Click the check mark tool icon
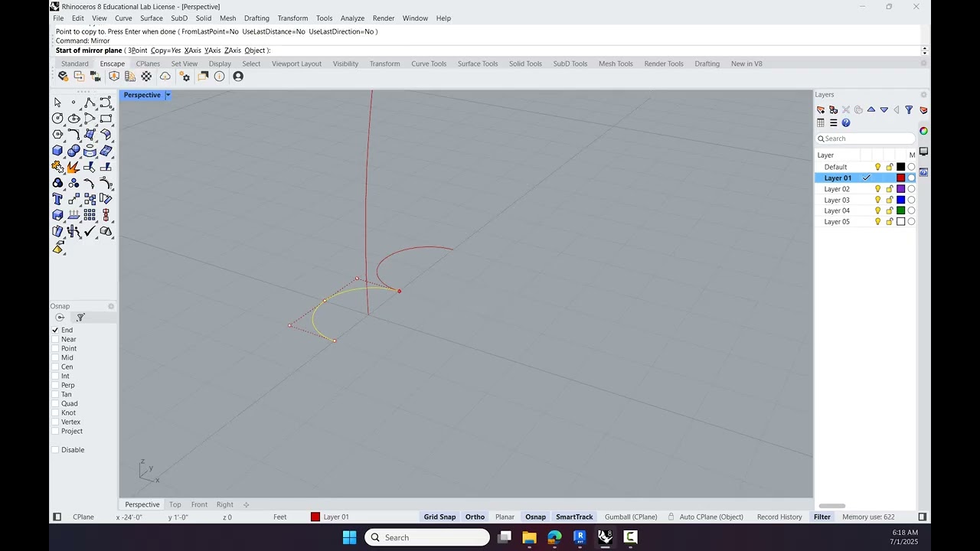The height and width of the screenshot is (551, 980). [x=90, y=231]
